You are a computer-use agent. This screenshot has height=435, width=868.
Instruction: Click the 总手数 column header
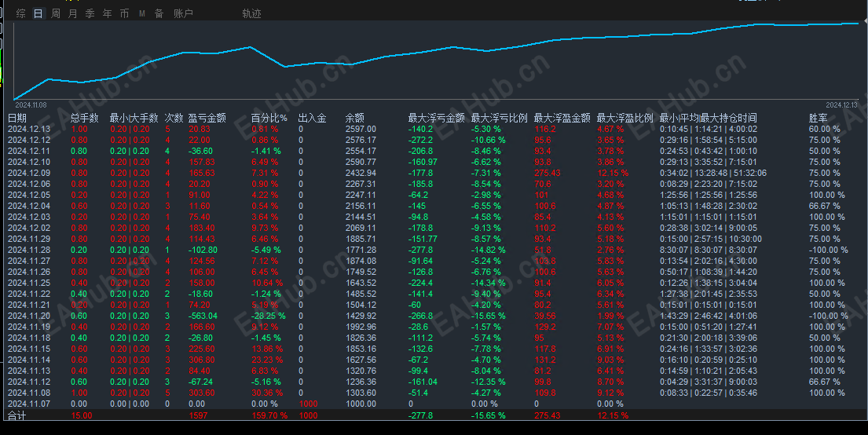84,118
